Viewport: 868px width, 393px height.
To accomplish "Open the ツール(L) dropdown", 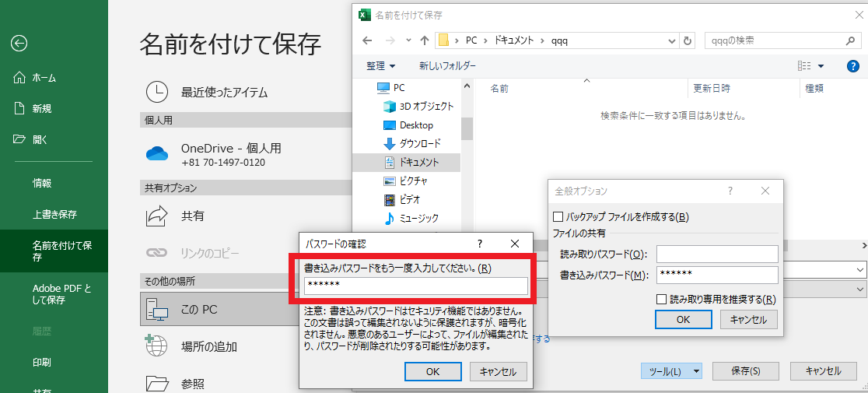I will point(671,371).
